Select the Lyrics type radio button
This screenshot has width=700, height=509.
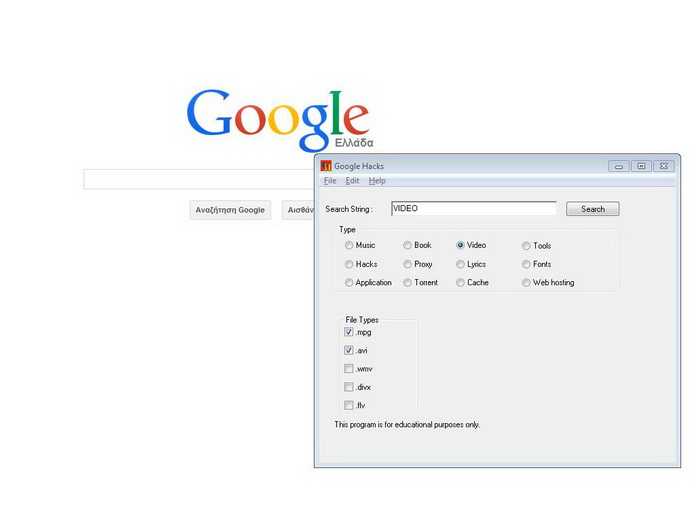(460, 264)
